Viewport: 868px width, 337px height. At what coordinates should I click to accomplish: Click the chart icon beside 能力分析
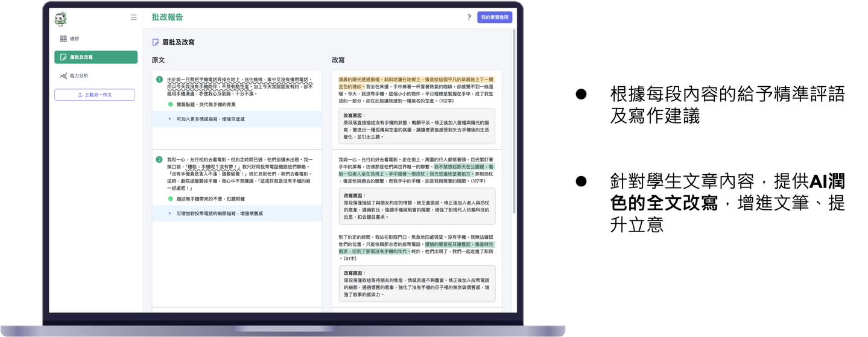(x=63, y=76)
